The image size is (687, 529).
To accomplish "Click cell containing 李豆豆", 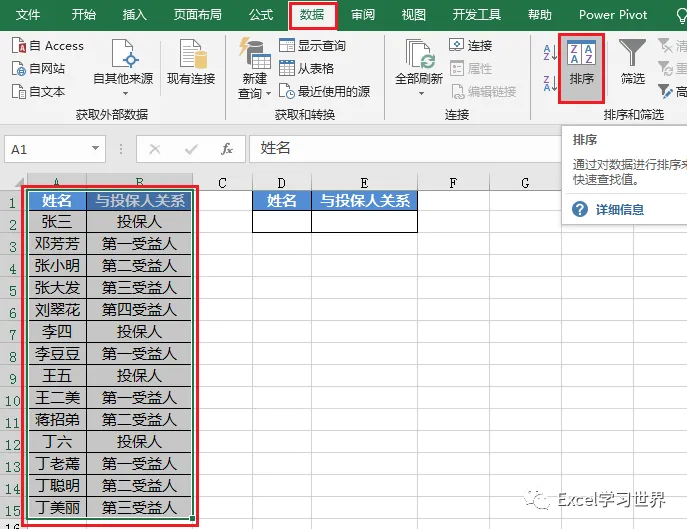I will pyautogui.click(x=57, y=354).
